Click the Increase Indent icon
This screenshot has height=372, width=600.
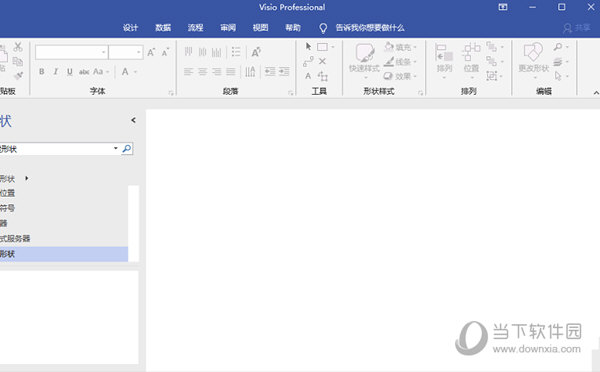point(284,72)
